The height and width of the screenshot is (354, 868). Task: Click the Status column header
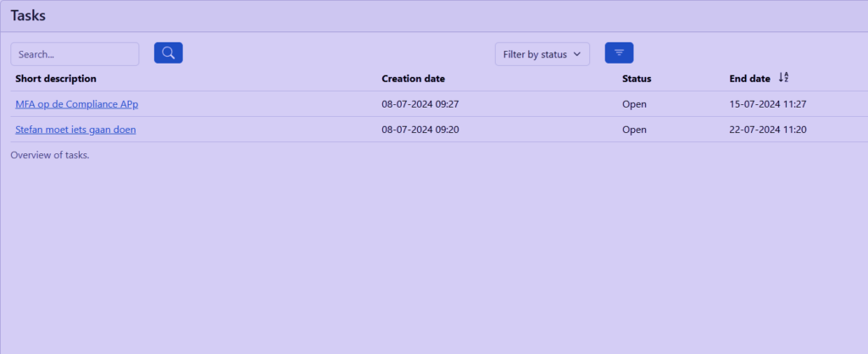(636, 79)
